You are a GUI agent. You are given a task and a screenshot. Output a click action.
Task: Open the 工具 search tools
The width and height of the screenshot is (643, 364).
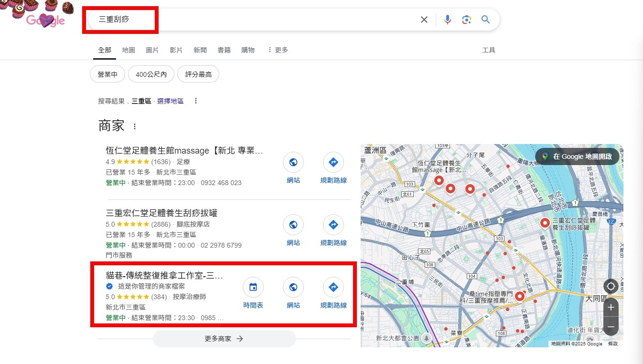489,50
